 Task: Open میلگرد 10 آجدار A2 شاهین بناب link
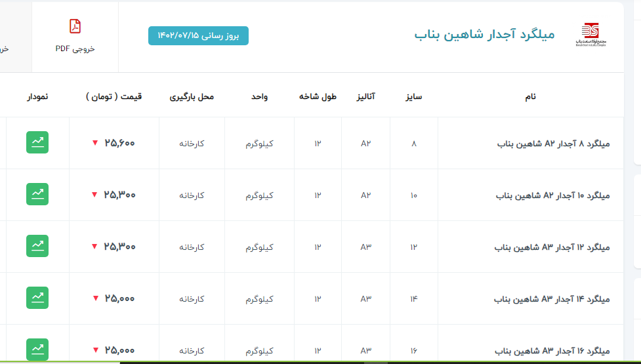552,195
